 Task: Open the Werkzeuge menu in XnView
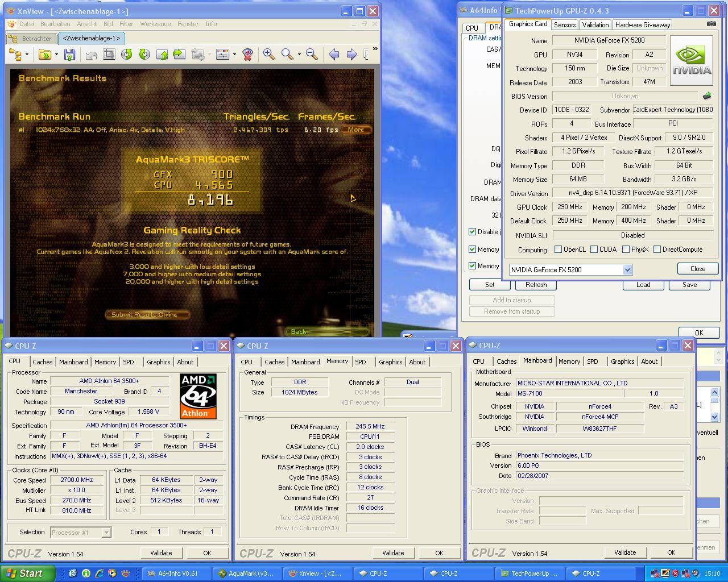coord(155,24)
